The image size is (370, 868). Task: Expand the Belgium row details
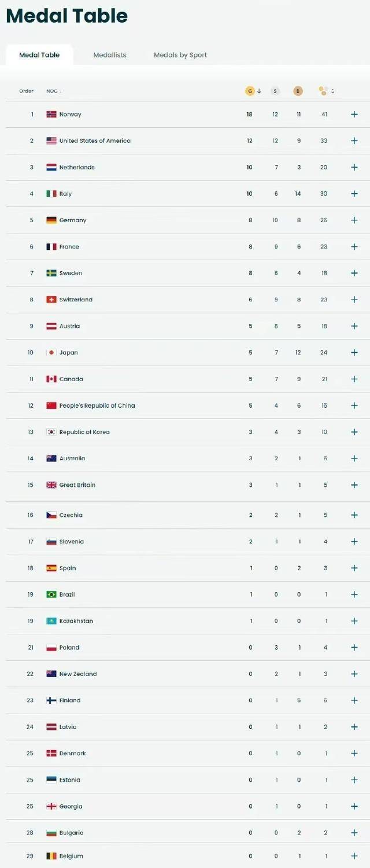[354, 856]
